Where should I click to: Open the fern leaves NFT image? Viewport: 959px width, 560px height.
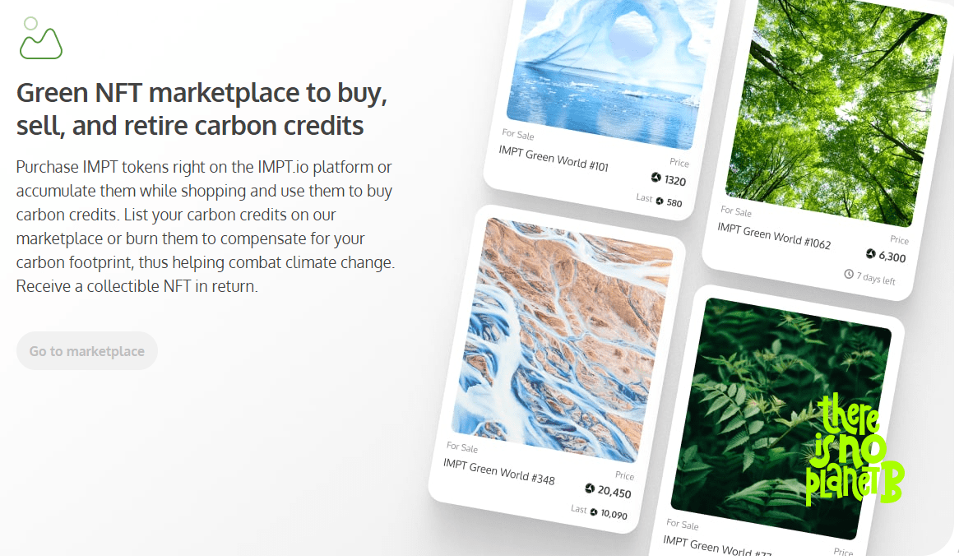point(781,419)
